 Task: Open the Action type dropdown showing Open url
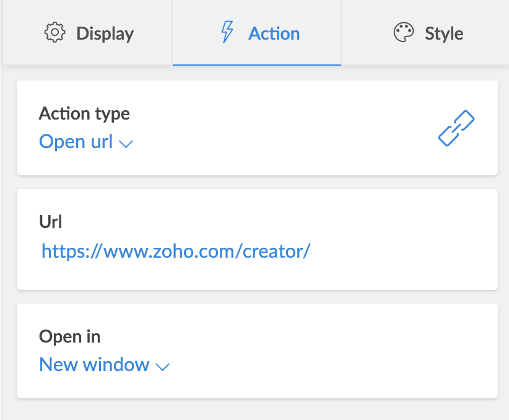[76, 142]
